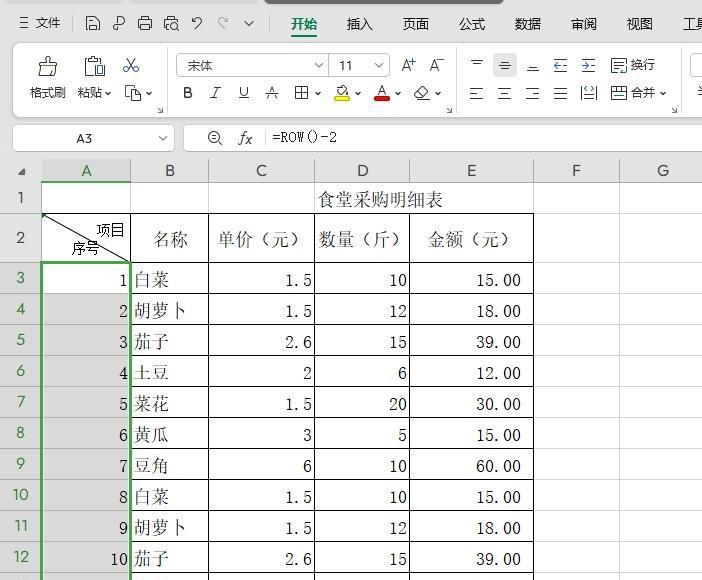Align text to the left
Image resolution: width=702 pixels, height=580 pixels.
tap(476, 93)
